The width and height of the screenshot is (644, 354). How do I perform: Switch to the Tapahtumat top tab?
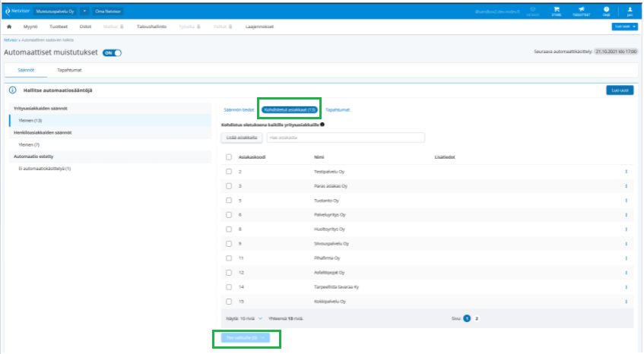tap(69, 70)
